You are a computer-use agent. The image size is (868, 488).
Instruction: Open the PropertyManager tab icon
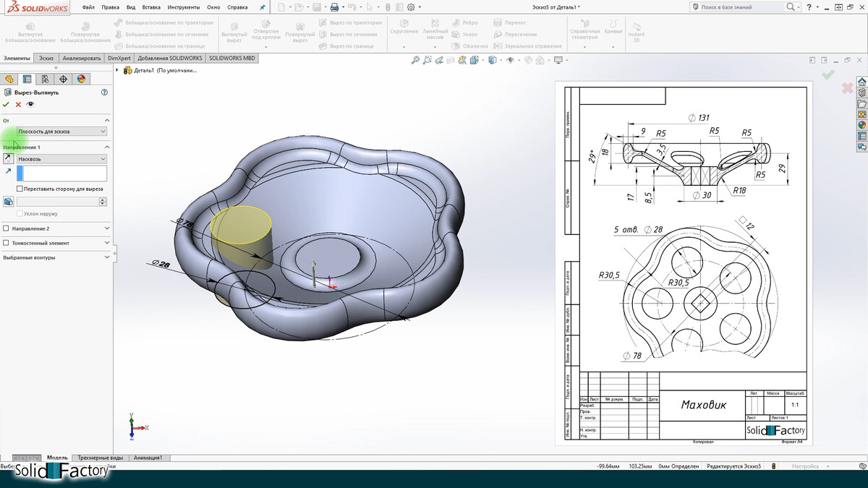[x=27, y=79]
